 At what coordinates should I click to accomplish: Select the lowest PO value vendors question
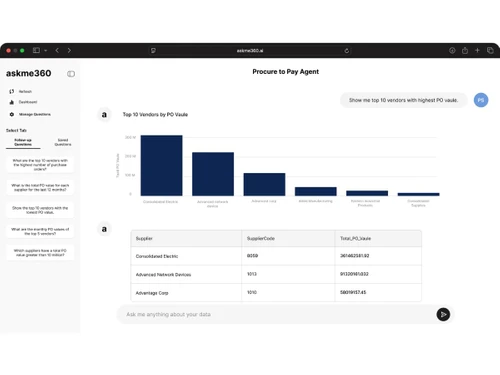tap(40, 210)
